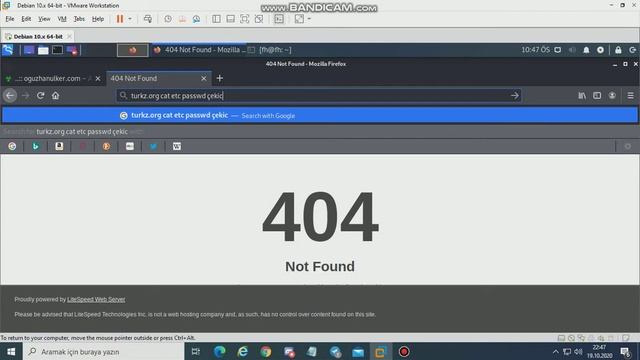Viewport: 640px width, 360px height.
Task: Pause the virtual machine
Action: [120, 19]
